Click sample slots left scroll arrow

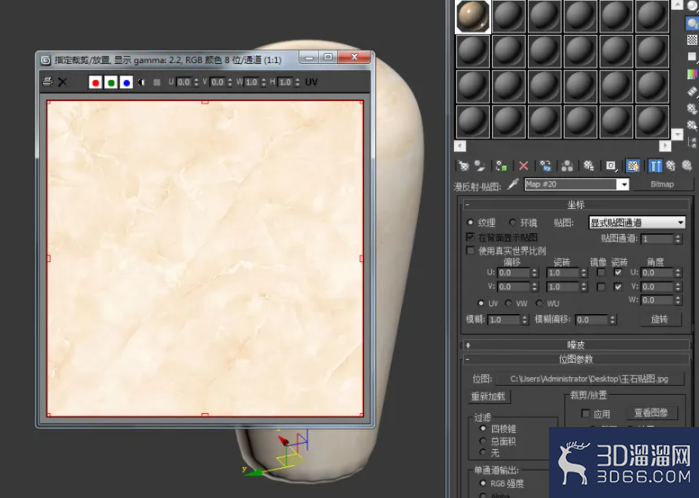460,146
